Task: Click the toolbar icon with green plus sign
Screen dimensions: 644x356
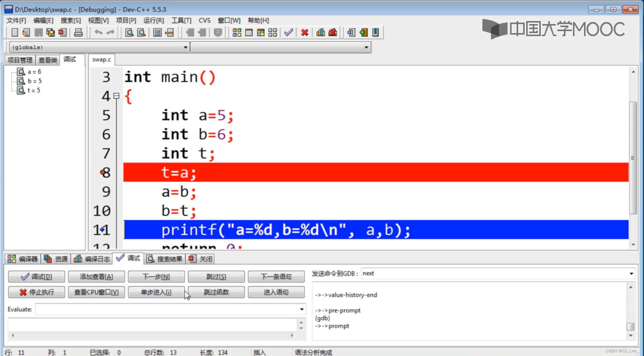Action: 364,33
